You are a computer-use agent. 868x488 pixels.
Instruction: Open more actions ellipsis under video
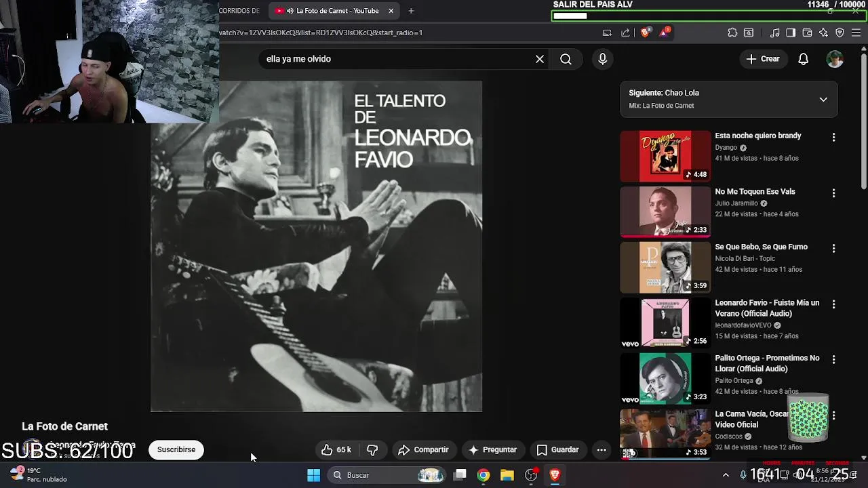601,450
